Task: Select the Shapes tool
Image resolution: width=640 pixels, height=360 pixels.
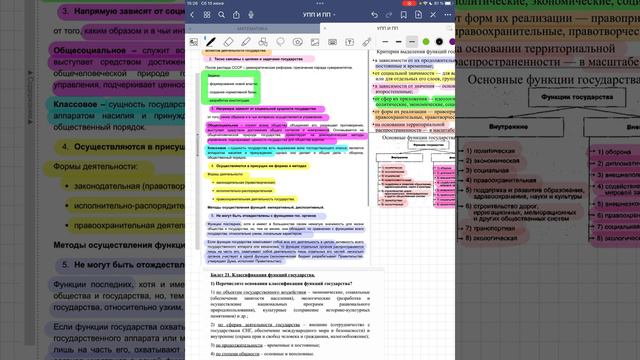Action: (x=263, y=42)
